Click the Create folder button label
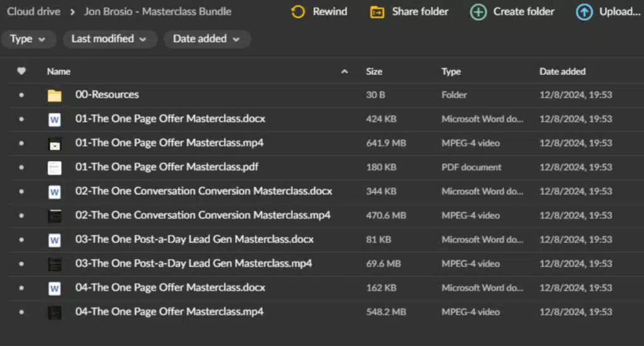Viewport: 644px width, 346px height. (x=524, y=11)
